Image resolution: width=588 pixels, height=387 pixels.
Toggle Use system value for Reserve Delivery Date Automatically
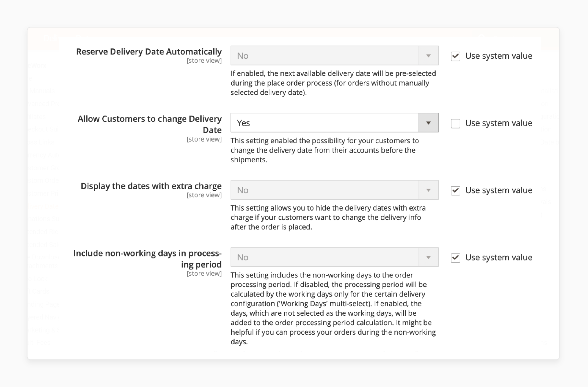click(455, 56)
